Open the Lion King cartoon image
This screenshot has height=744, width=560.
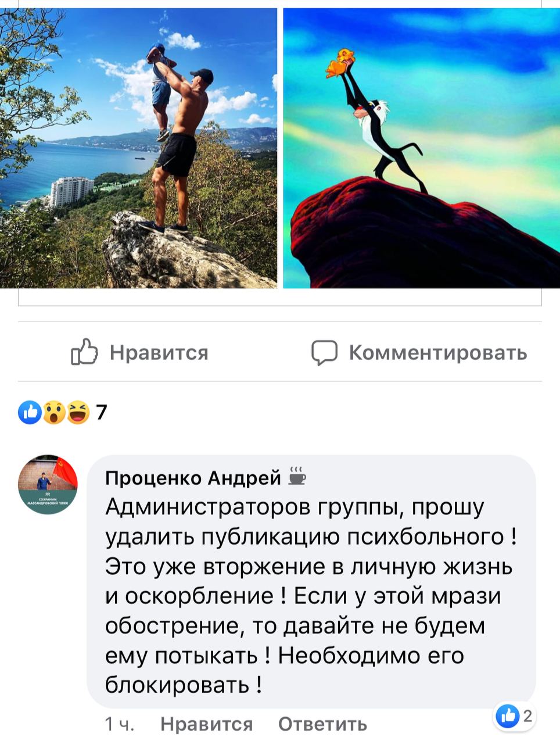422,148
